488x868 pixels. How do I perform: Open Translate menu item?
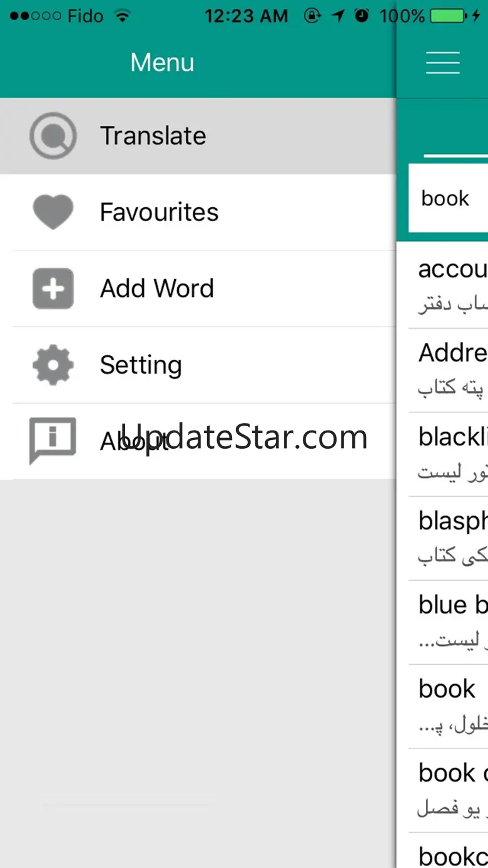click(198, 136)
